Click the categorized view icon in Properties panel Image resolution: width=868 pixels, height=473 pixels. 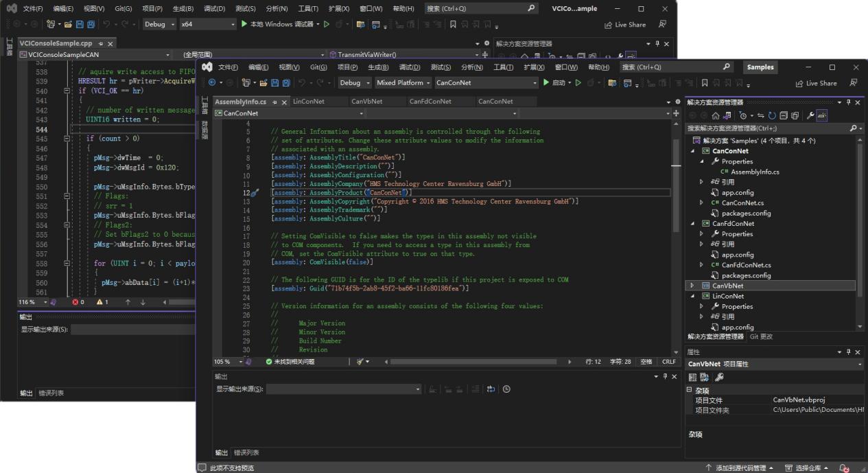[693, 377]
